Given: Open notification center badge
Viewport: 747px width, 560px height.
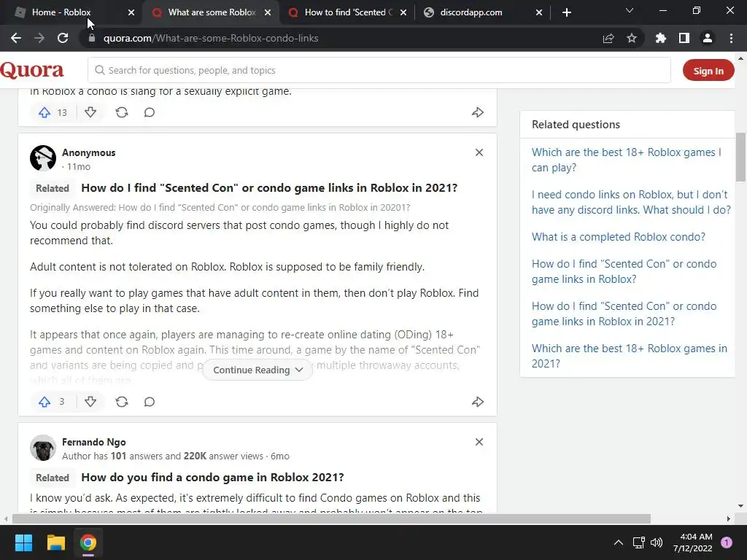Looking at the screenshot, I should coord(727,542).
